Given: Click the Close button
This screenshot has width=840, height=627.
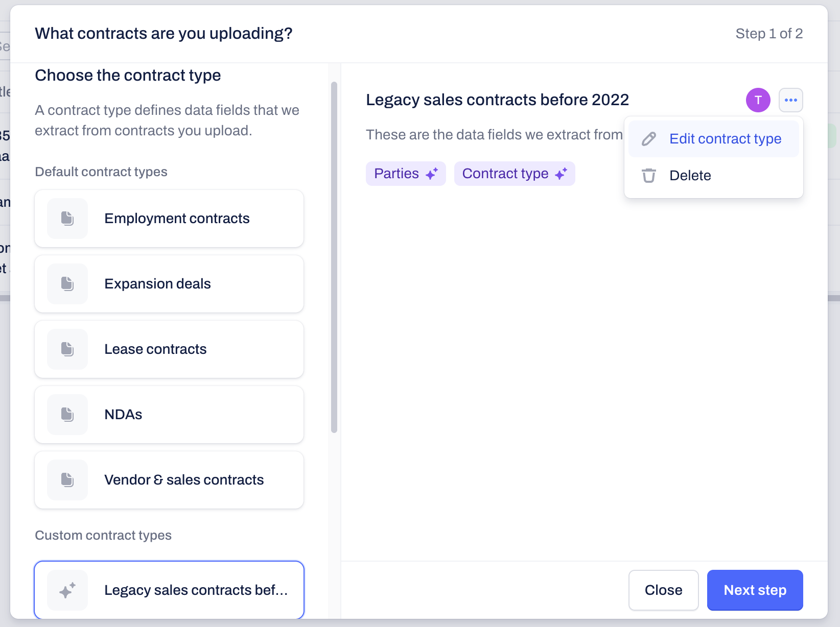Looking at the screenshot, I should pos(664,590).
